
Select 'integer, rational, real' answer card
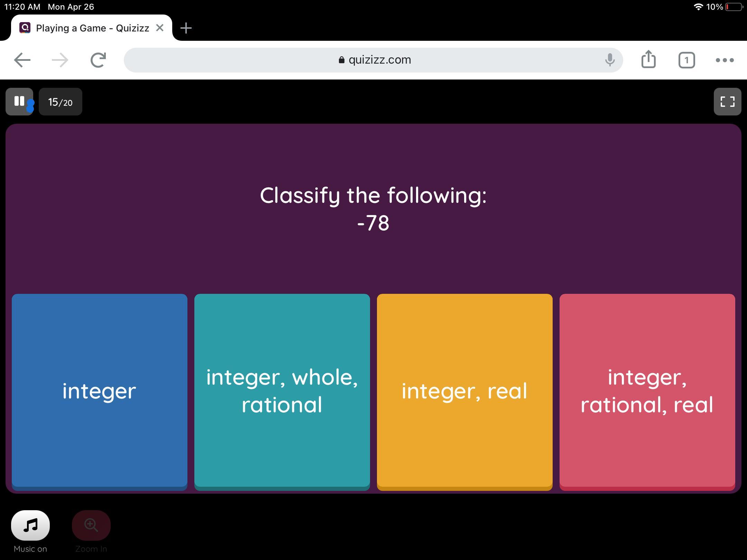coord(647,391)
